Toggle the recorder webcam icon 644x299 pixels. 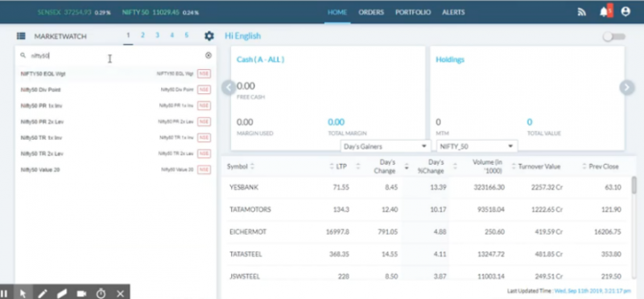(x=81, y=293)
